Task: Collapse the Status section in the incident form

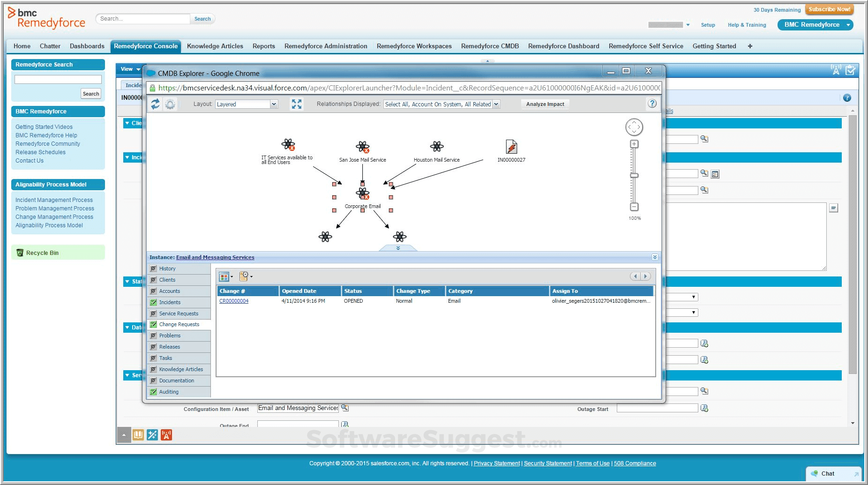Action: click(127, 282)
